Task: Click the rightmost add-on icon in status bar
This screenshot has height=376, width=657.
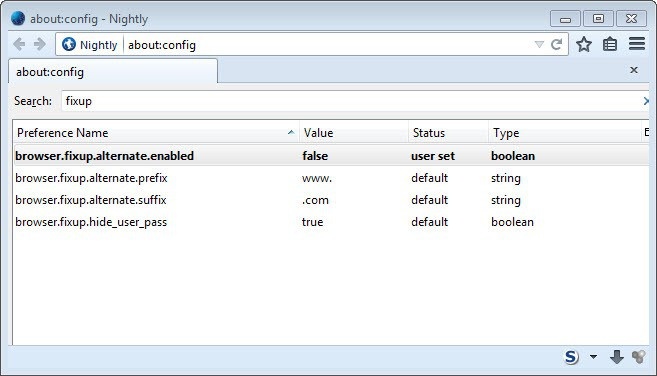Action: click(639, 357)
